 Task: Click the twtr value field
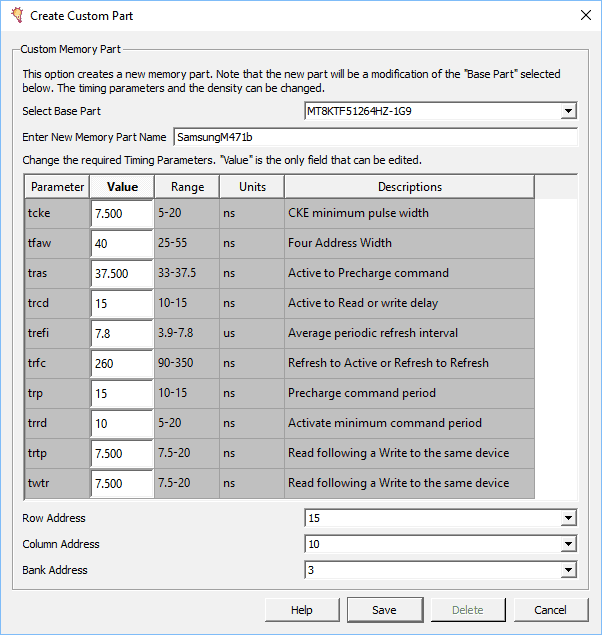pyautogui.click(x=121, y=483)
